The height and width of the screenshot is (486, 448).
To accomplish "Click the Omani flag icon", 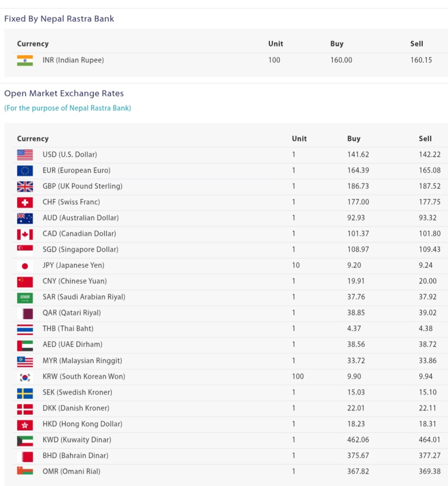I will click(25, 471).
